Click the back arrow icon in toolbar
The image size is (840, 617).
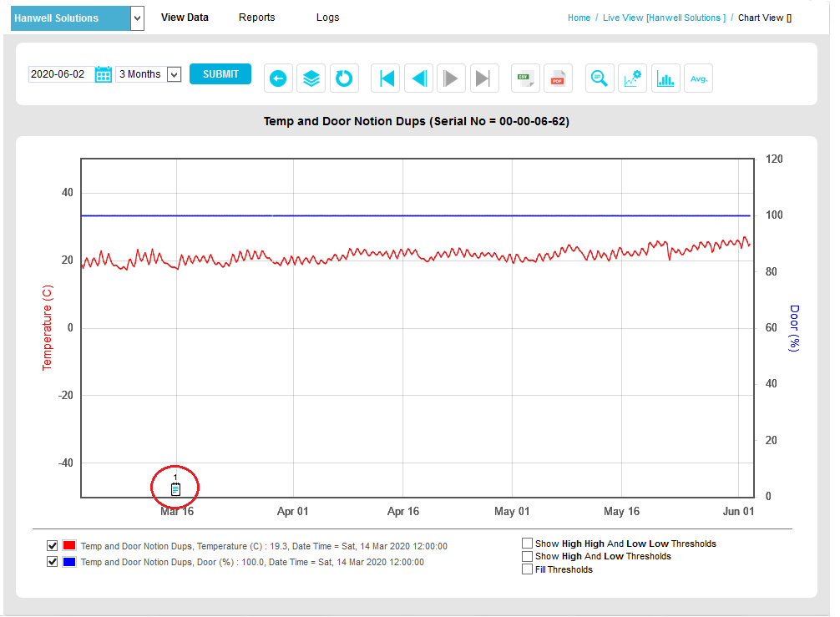pyautogui.click(x=278, y=78)
